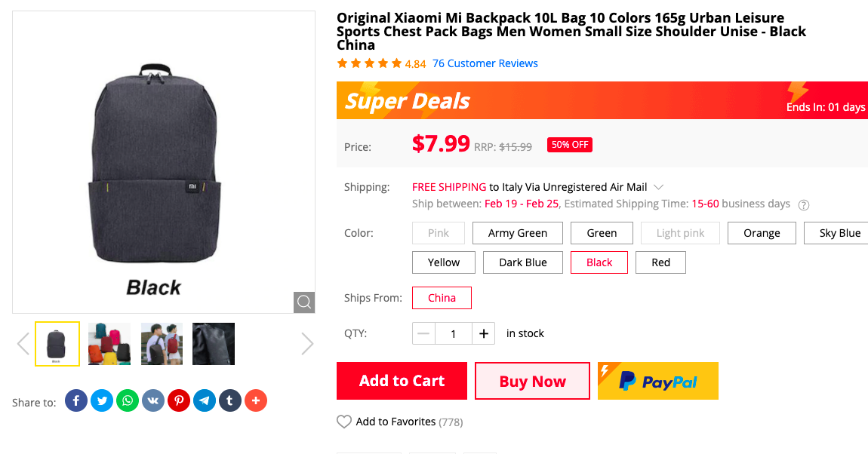868x454 pixels.
Task: Share the product on Facebook
Action: point(75,400)
